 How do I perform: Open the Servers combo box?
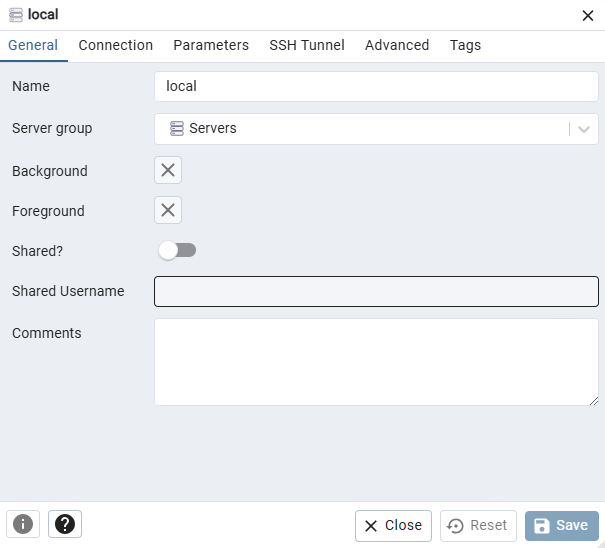(x=376, y=129)
